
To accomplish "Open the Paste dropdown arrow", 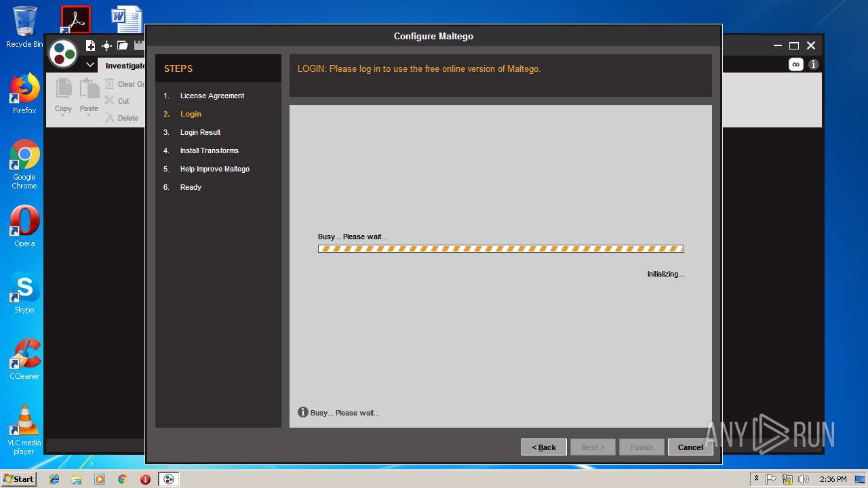I will (89, 116).
